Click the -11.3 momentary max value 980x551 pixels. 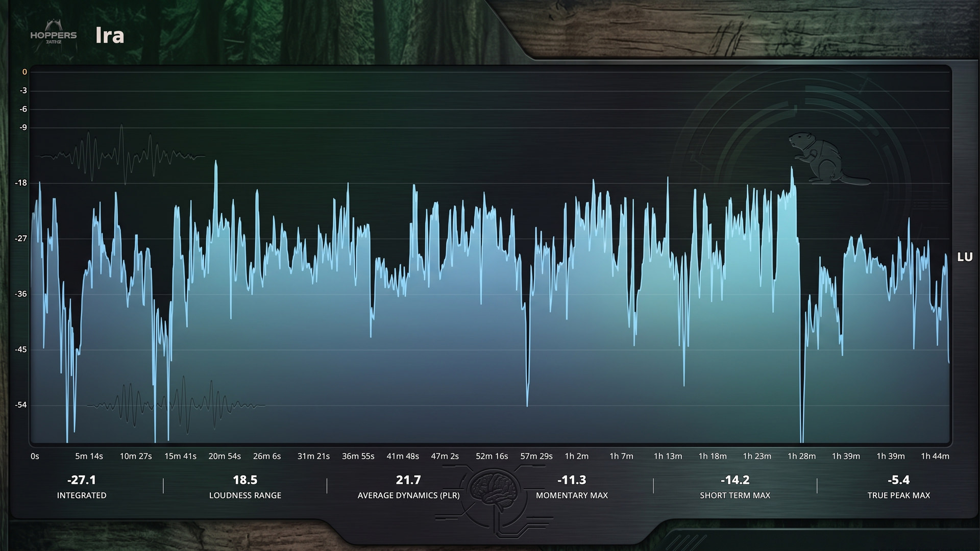572,480
